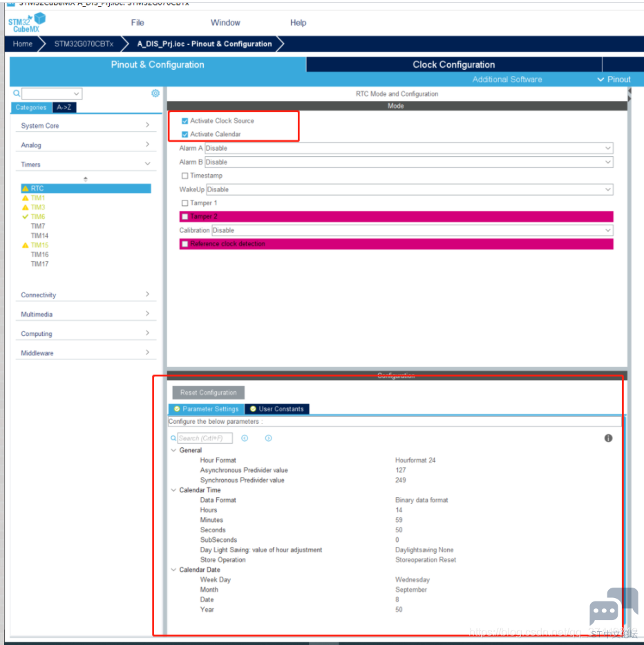Open the categories settings gear icon
Screen dimensions: 644x645
click(x=155, y=93)
